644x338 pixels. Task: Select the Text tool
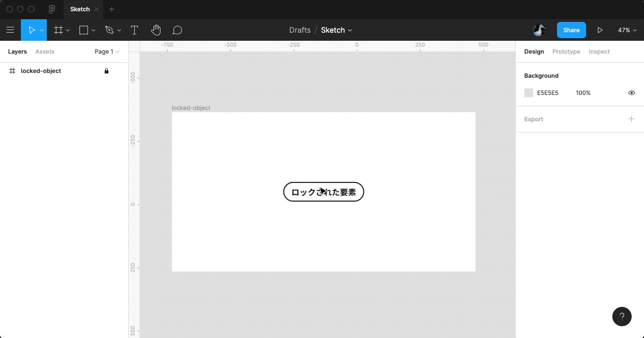(134, 31)
